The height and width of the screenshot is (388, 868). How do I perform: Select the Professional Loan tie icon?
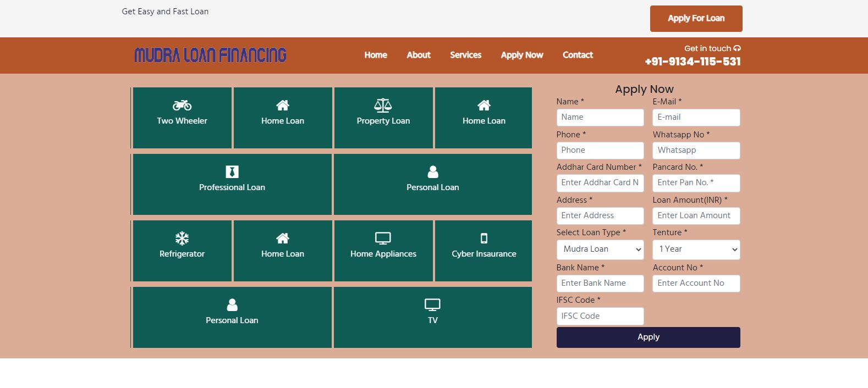[x=232, y=171]
